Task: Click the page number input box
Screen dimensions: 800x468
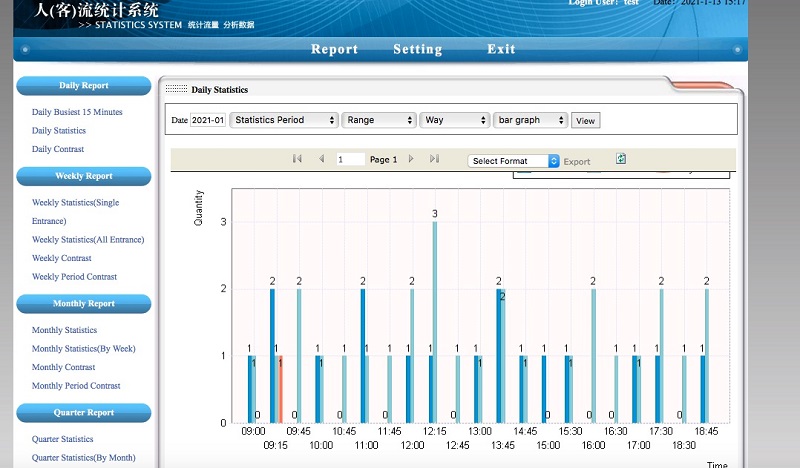Action: pyautogui.click(x=351, y=159)
